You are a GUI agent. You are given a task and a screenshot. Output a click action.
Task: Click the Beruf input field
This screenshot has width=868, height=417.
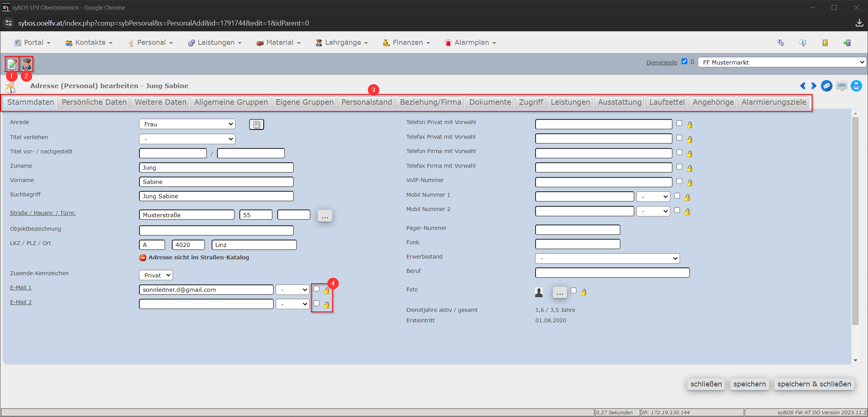pos(612,272)
